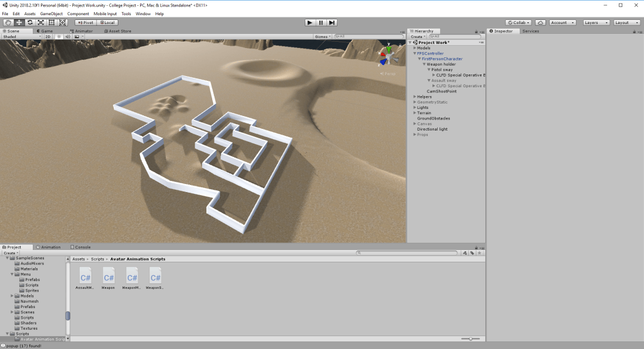
Task: Click the Pause button
Action: tap(321, 23)
